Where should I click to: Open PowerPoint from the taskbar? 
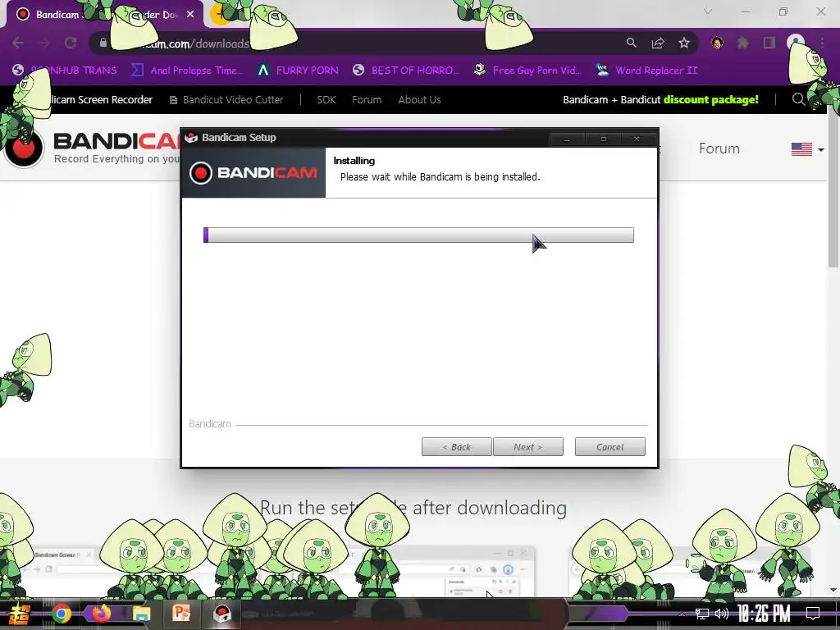(181, 613)
